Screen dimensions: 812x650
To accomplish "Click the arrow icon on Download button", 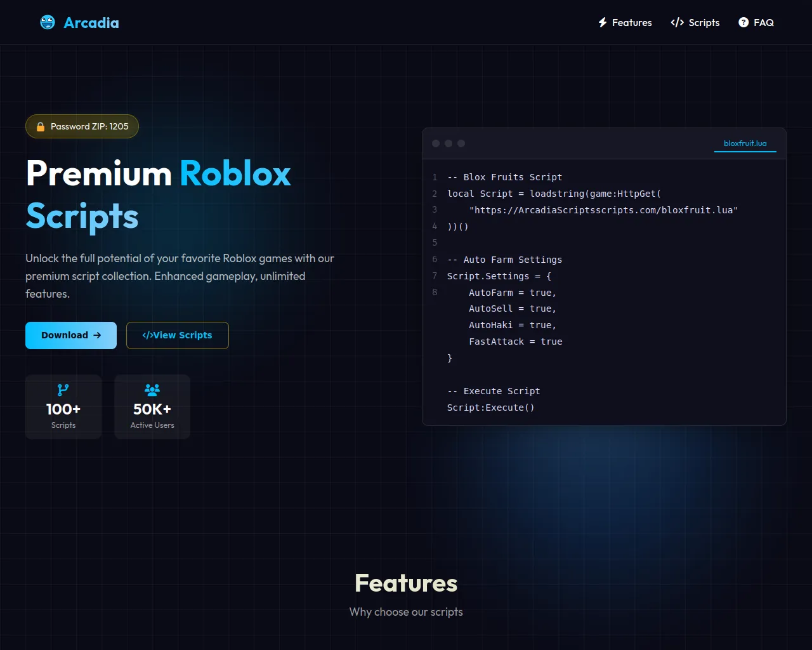I will (x=97, y=335).
